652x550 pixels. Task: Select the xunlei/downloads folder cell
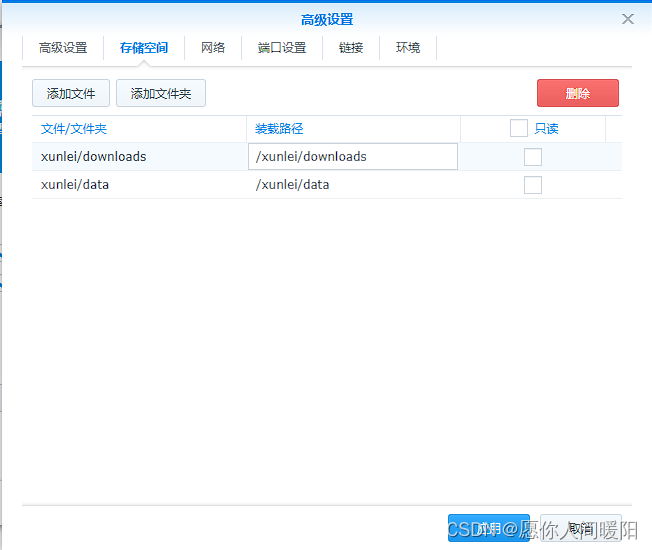[x=139, y=157]
